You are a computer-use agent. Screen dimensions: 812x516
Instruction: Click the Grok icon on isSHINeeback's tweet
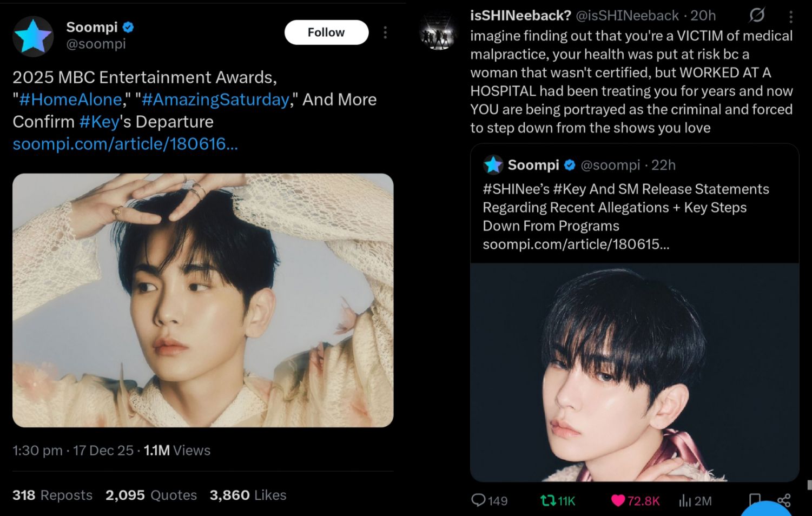tap(757, 15)
